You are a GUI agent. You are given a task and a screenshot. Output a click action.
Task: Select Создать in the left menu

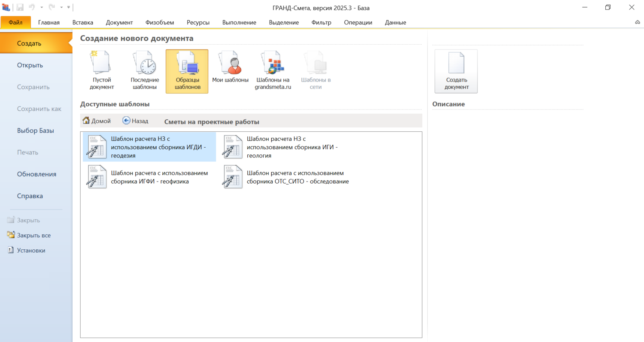(x=36, y=43)
